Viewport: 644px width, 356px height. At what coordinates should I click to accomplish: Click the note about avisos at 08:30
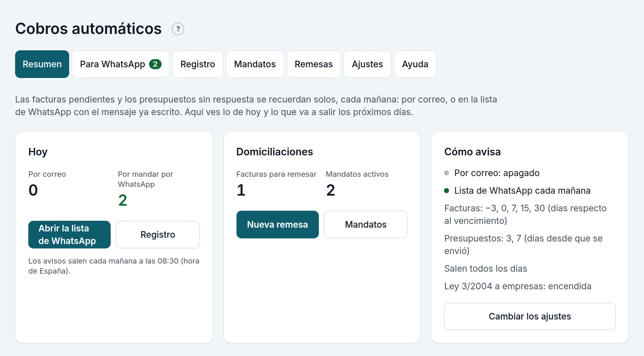tap(114, 266)
